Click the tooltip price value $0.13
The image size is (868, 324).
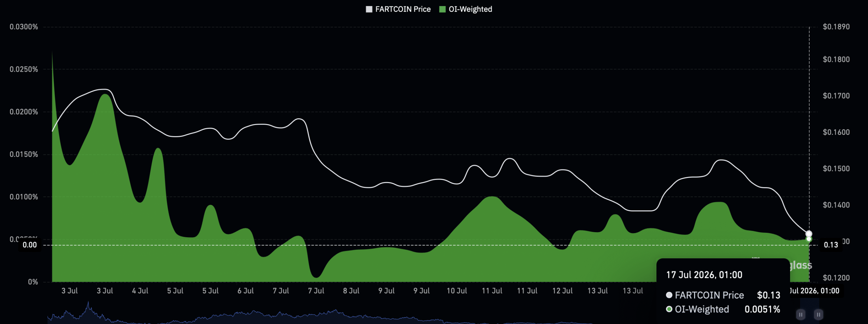click(769, 295)
